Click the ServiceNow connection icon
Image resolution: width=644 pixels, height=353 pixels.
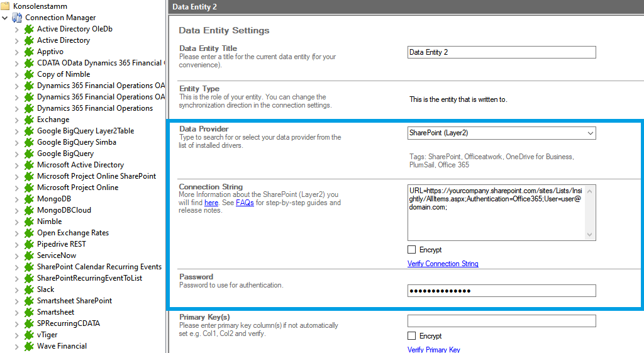pyautogui.click(x=29, y=255)
